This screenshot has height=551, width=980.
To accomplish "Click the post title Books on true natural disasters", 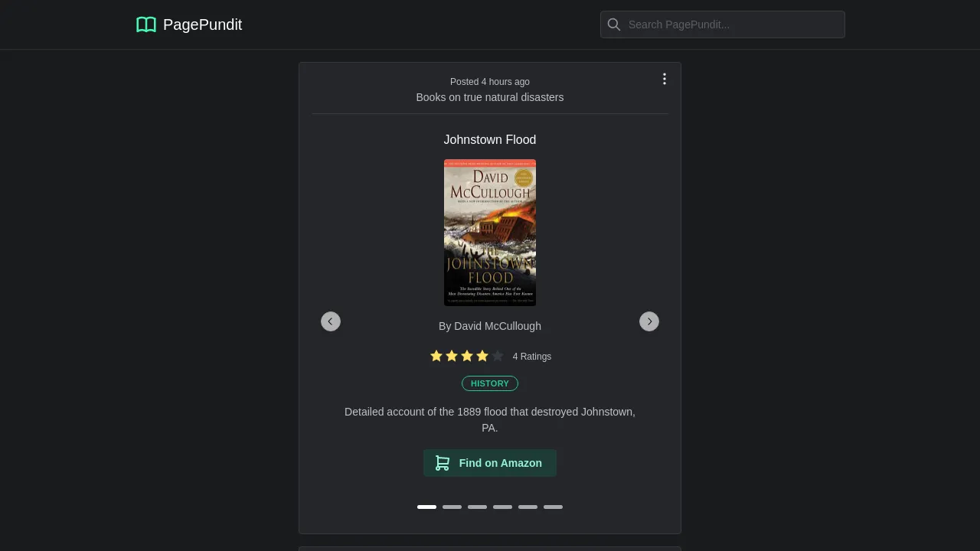I will point(490,97).
